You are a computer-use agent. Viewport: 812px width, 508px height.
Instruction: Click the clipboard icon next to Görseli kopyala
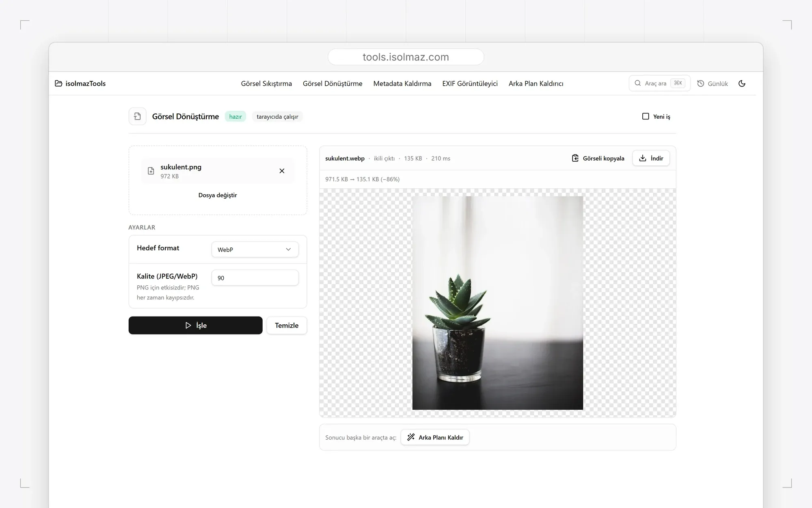[575, 158]
